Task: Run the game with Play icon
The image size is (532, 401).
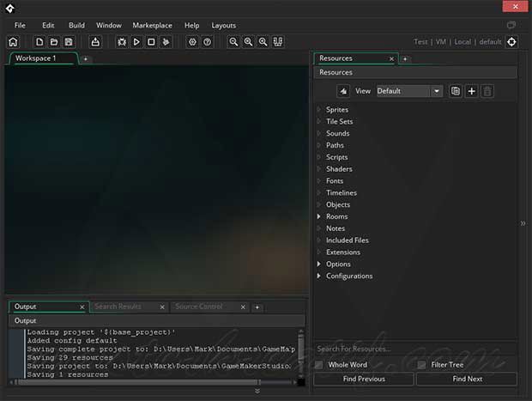Action: 136,42
